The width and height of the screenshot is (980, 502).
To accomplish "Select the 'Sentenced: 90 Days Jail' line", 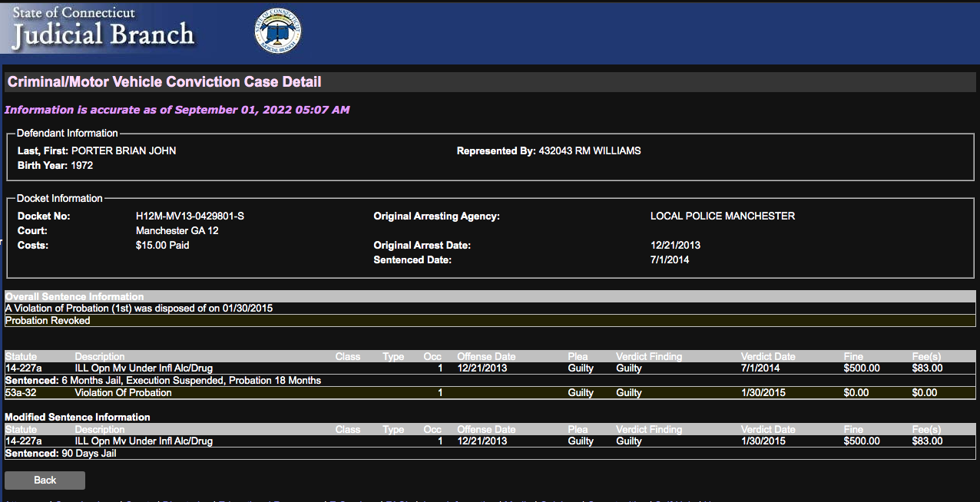I will 61,454.
